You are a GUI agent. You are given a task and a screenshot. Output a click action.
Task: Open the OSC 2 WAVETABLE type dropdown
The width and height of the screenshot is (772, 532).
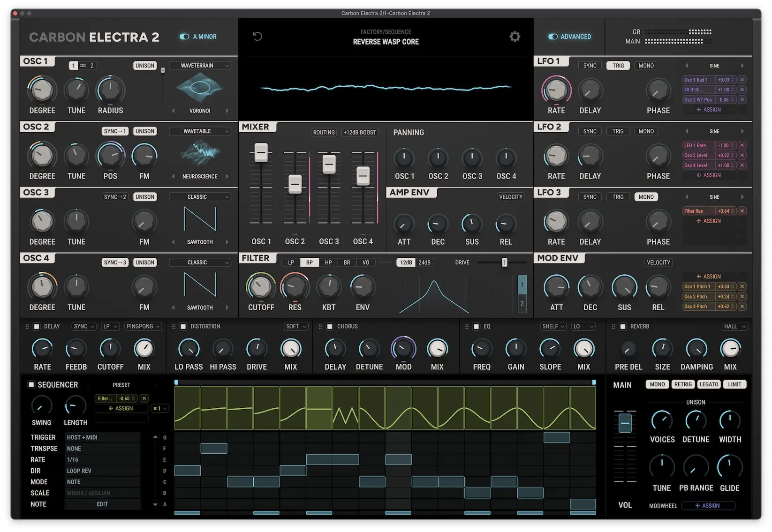[x=200, y=131]
